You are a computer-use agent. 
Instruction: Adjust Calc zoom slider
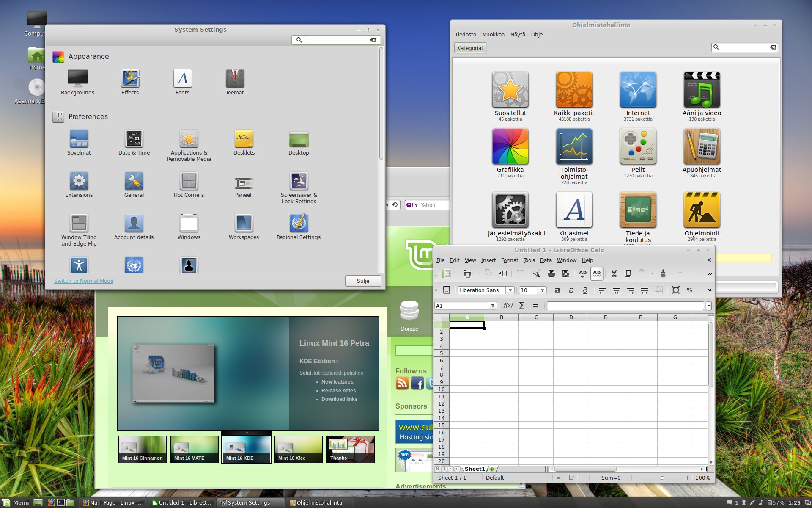pyautogui.click(x=662, y=478)
